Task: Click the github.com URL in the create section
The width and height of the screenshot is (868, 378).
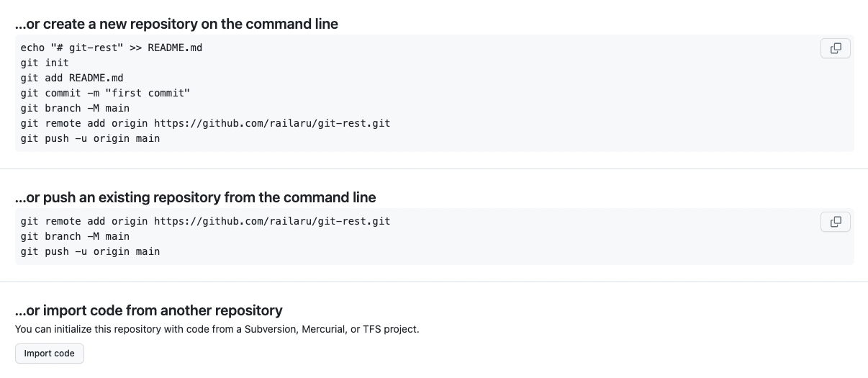Action: [272, 123]
